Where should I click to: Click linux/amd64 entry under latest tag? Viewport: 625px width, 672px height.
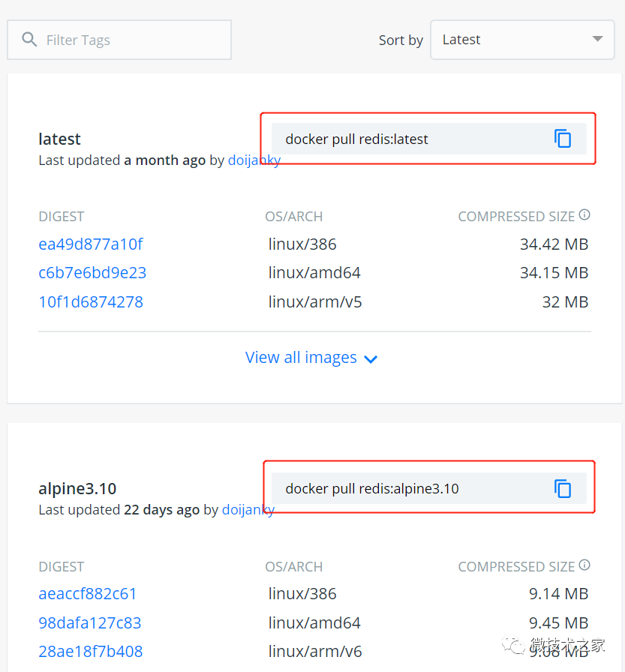314,272
